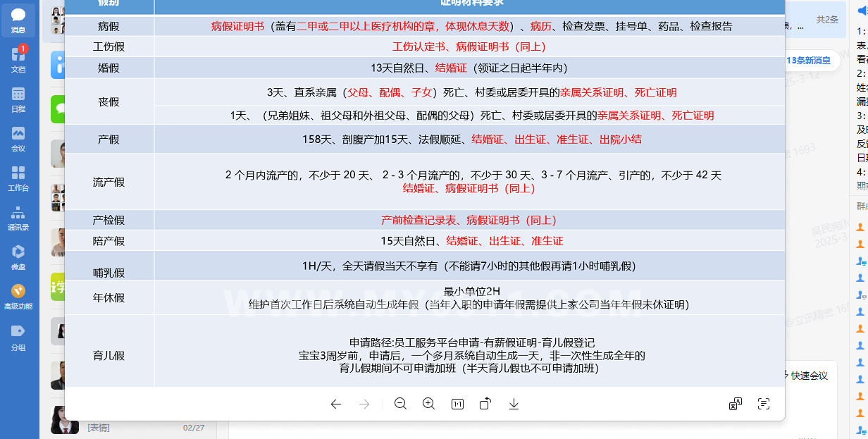
Task: Open the 会议 (Meetings) section
Action: (18, 138)
